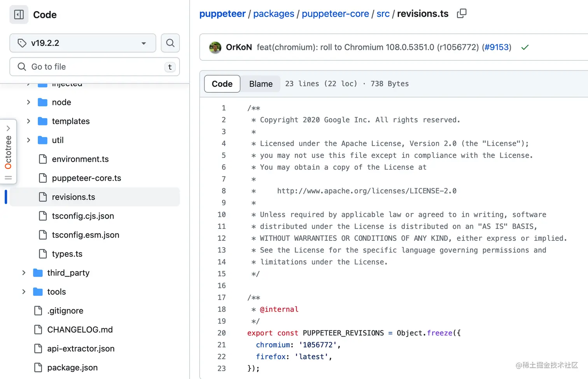Click the node folder icon
588x379 pixels.
pos(42,102)
